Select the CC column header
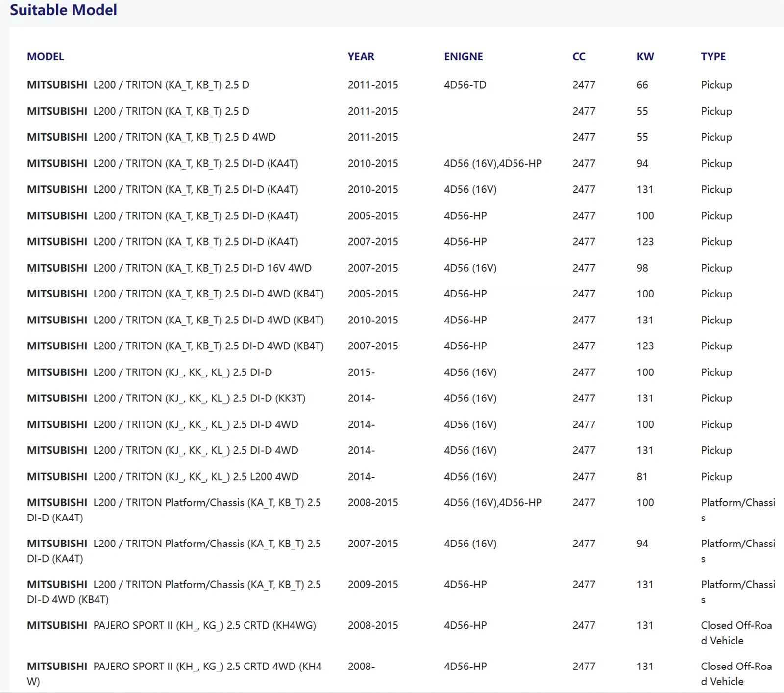The image size is (784, 693). pos(579,56)
